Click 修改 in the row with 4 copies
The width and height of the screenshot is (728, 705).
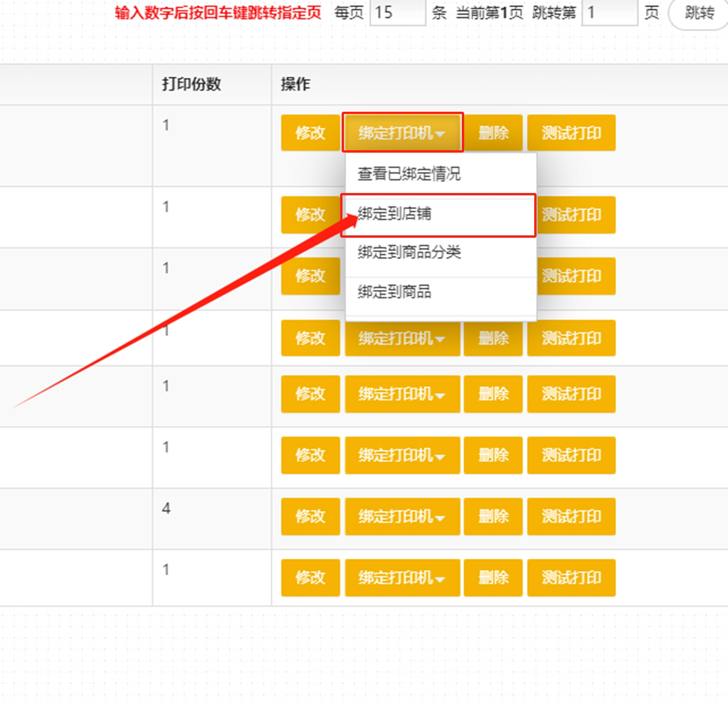(x=310, y=516)
